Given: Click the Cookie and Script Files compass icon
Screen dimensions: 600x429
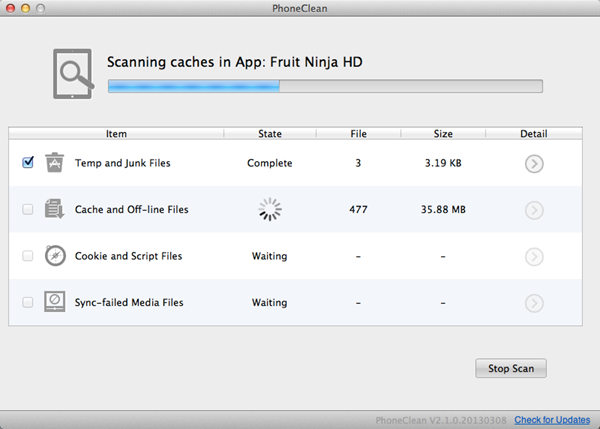Looking at the screenshot, I should (55, 256).
